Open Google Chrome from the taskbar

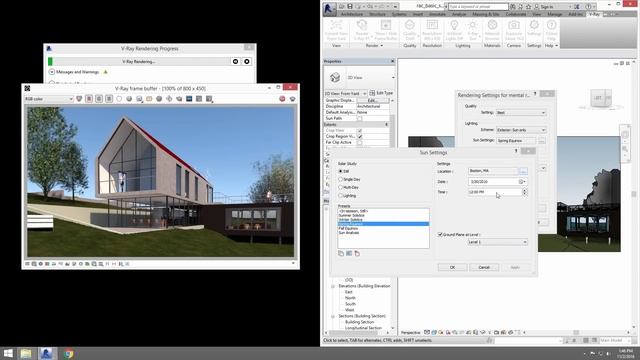tap(68, 353)
